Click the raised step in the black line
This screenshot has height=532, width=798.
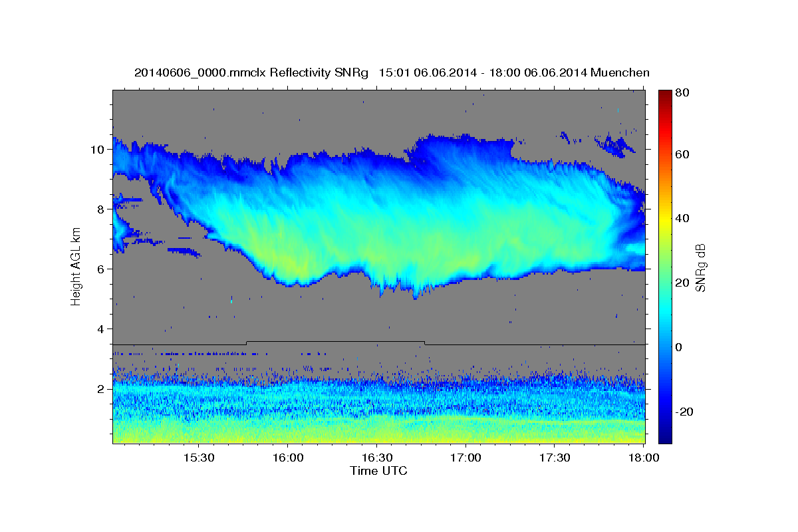point(336,342)
